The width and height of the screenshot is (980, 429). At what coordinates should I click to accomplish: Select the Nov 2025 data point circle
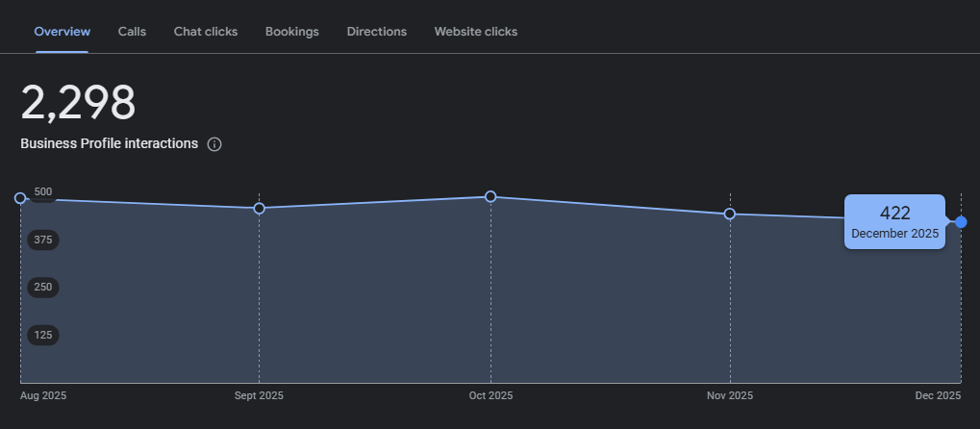coord(729,214)
